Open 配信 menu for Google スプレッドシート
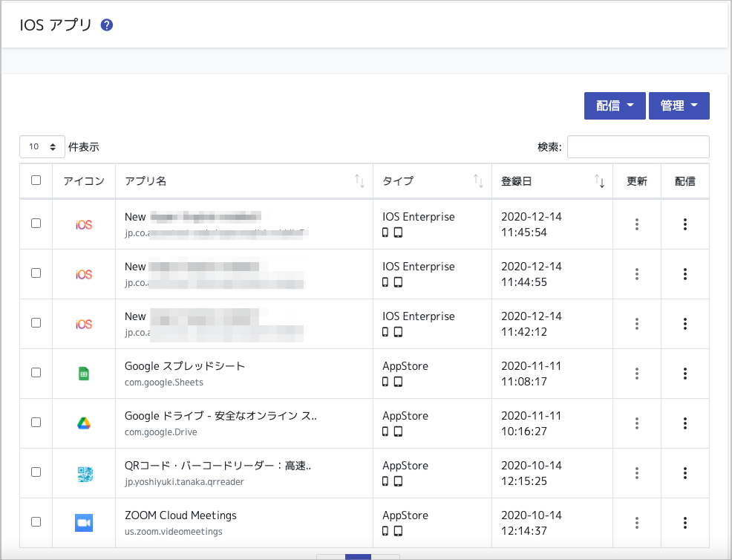732x560 pixels. (x=685, y=374)
